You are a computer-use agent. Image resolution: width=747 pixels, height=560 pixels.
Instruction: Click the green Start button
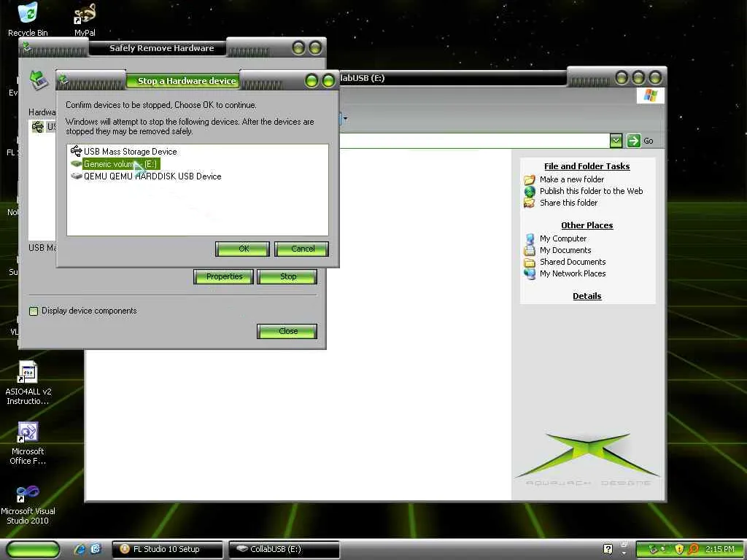pos(33,549)
